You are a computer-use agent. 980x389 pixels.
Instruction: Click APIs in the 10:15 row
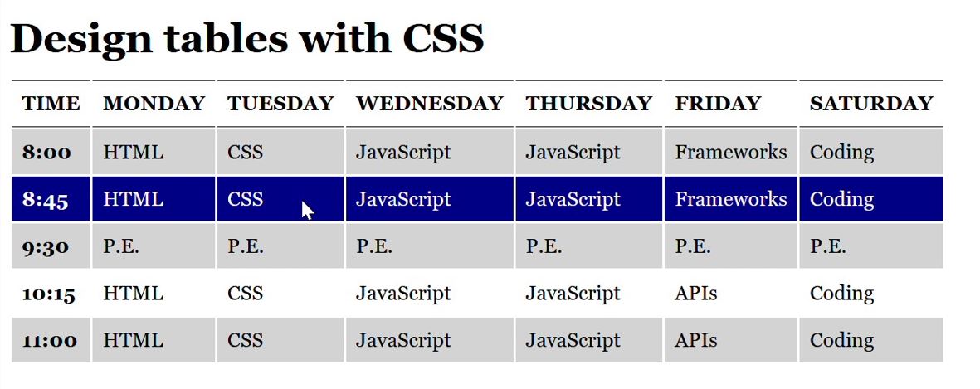click(x=696, y=294)
